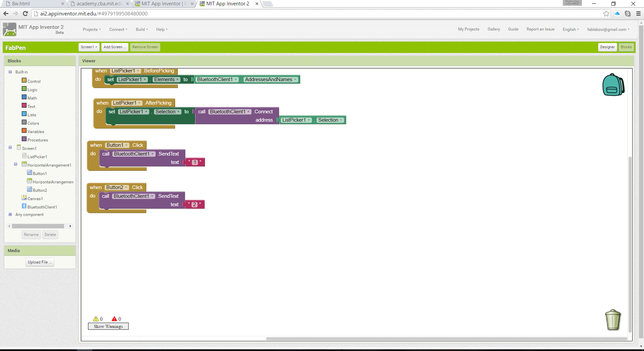Reload the page with the refresh icon
Image resolution: width=644 pixels, height=351 pixels.
[25, 13]
